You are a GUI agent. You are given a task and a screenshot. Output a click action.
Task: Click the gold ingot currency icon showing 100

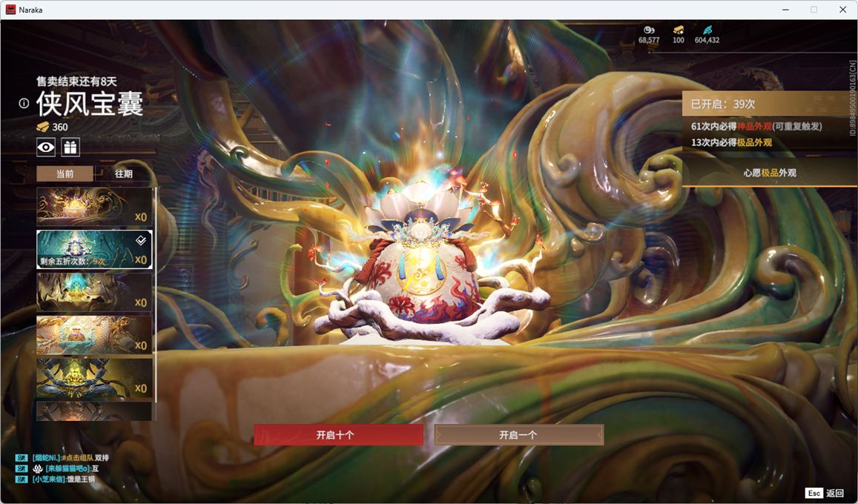click(679, 30)
